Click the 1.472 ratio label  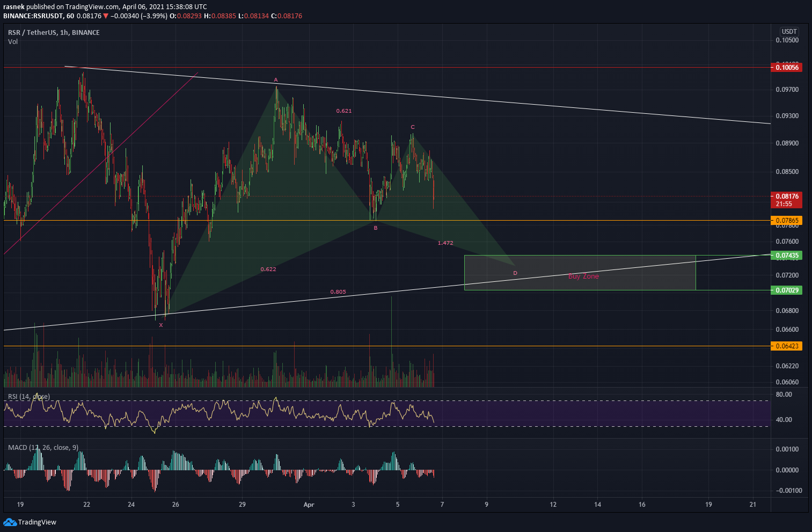445,243
